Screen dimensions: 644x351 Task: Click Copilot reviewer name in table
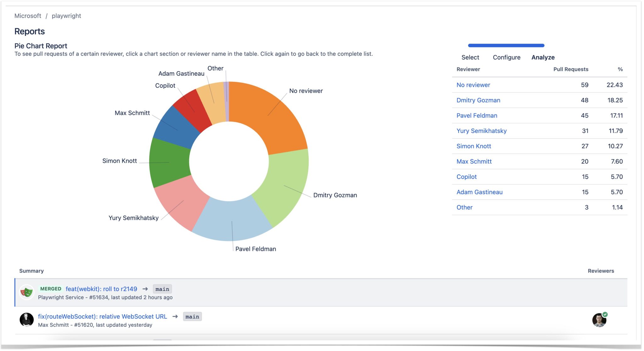[466, 177]
